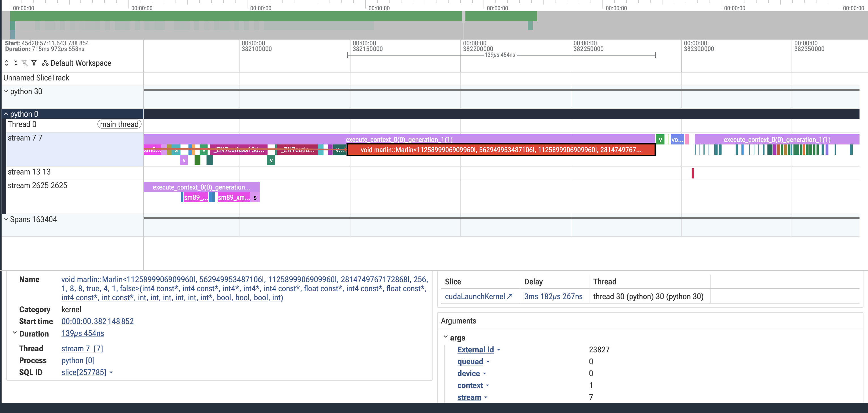The height and width of the screenshot is (413, 868).
Task: Collapse the args tree section
Action: 445,337
